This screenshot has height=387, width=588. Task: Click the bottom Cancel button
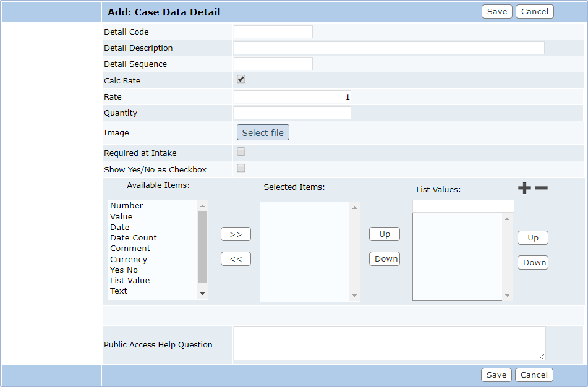[534, 375]
